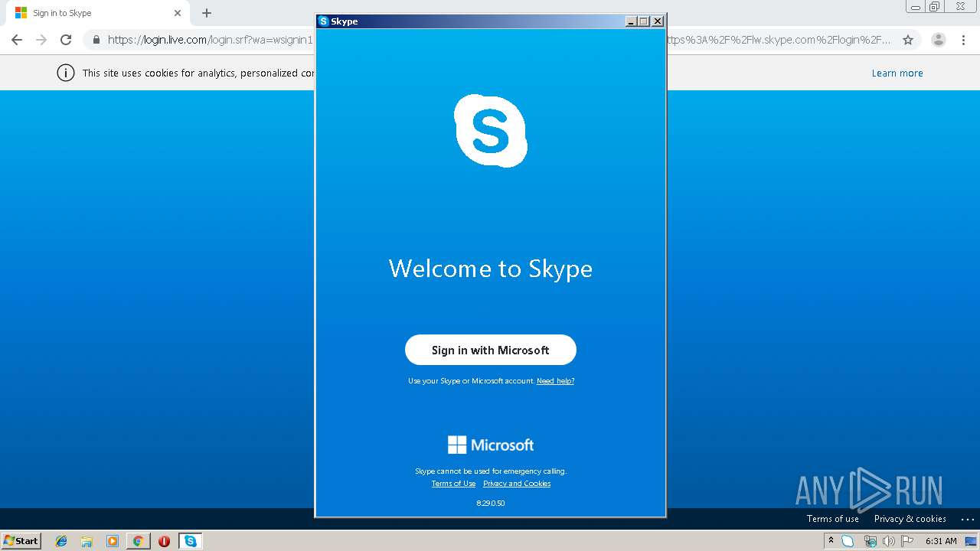Open a new browser tab

[x=207, y=13]
